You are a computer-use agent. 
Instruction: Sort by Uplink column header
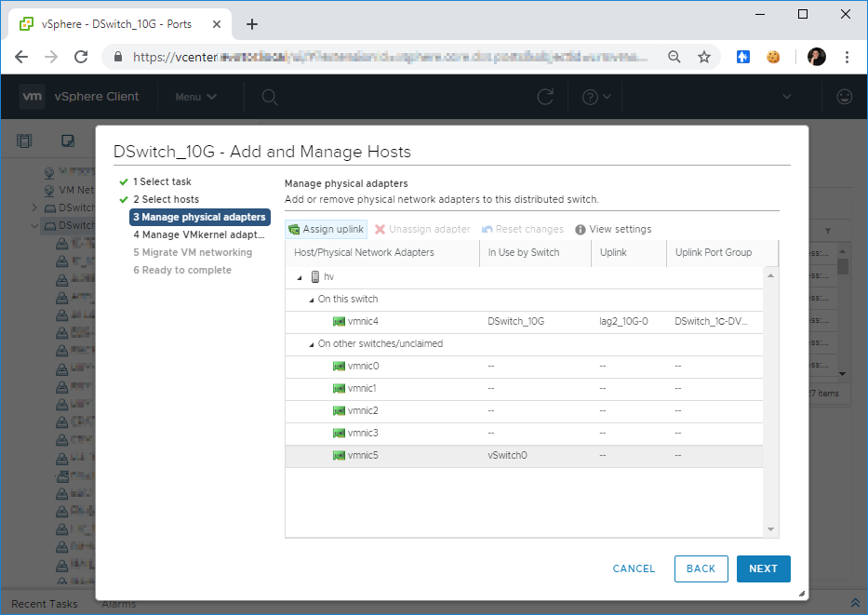[629, 253]
